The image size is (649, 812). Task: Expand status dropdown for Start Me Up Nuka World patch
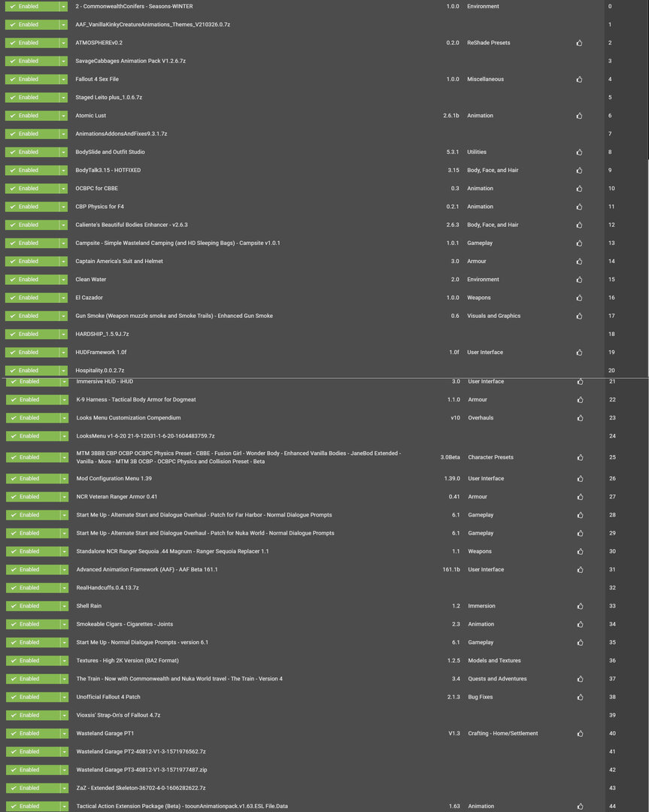click(64, 533)
